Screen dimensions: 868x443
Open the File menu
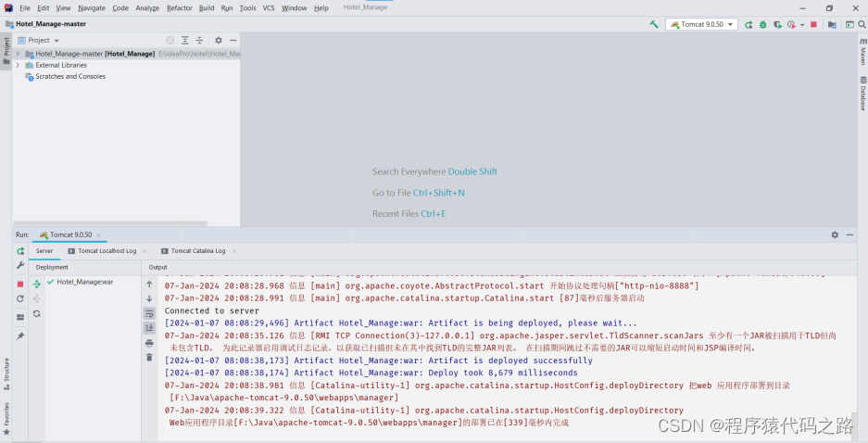[x=25, y=7]
